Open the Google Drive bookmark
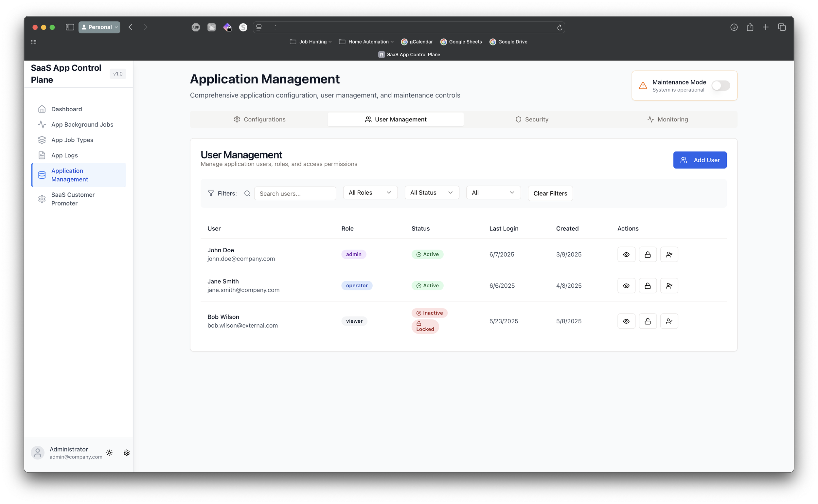The height and width of the screenshot is (504, 818). 508,42
